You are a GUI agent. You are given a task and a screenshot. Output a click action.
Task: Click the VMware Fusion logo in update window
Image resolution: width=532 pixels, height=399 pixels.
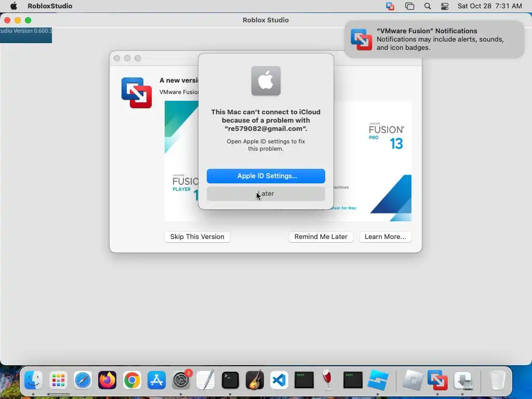pos(137,92)
